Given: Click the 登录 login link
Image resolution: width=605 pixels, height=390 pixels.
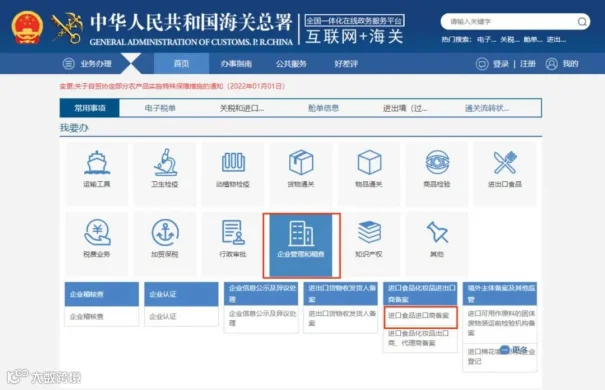Looking at the screenshot, I should pyautogui.click(x=500, y=64).
